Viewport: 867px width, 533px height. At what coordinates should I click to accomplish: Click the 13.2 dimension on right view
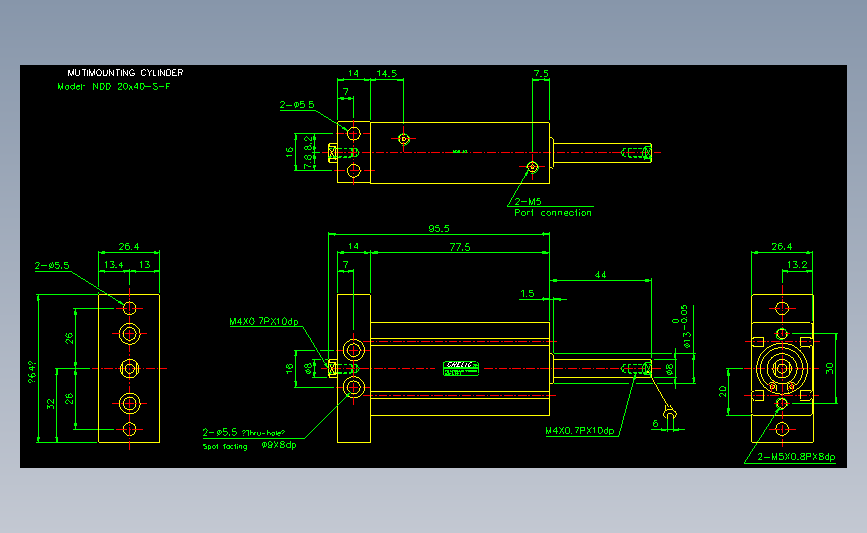[x=797, y=264]
